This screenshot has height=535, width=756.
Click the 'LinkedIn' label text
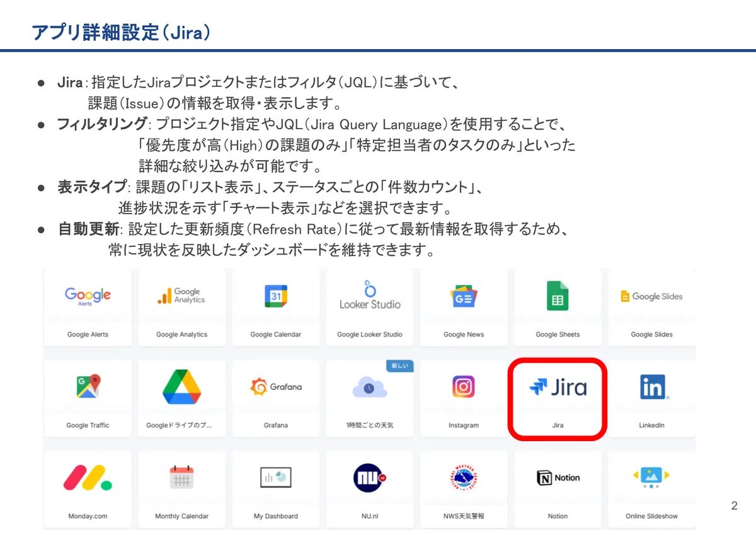coord(651,425)
